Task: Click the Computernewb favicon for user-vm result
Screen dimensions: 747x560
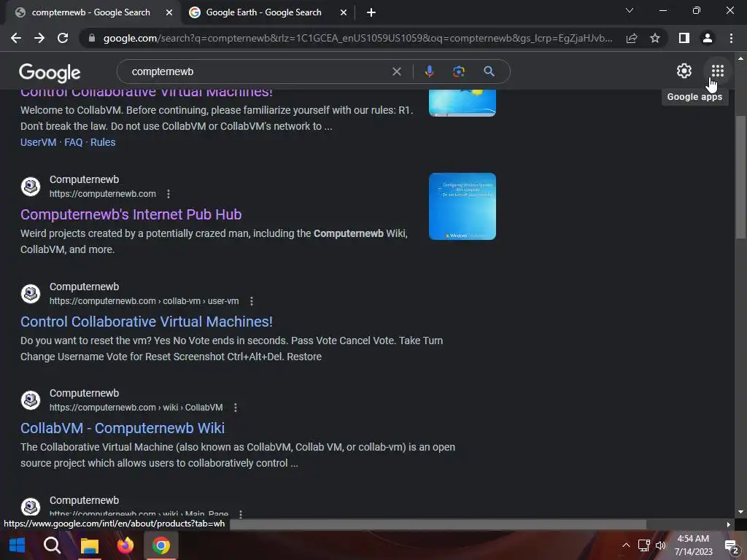Action: (x=31, y=294)
